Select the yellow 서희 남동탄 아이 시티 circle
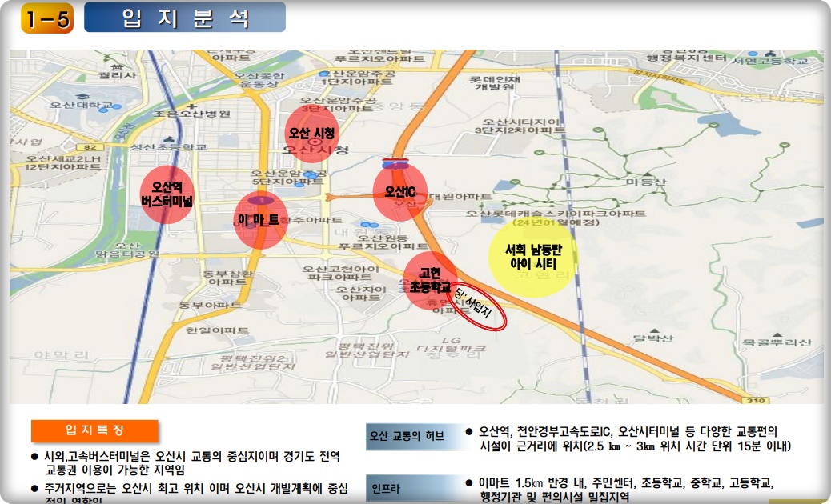The height and width of the screenshot is (504, 831). point(532,257)
